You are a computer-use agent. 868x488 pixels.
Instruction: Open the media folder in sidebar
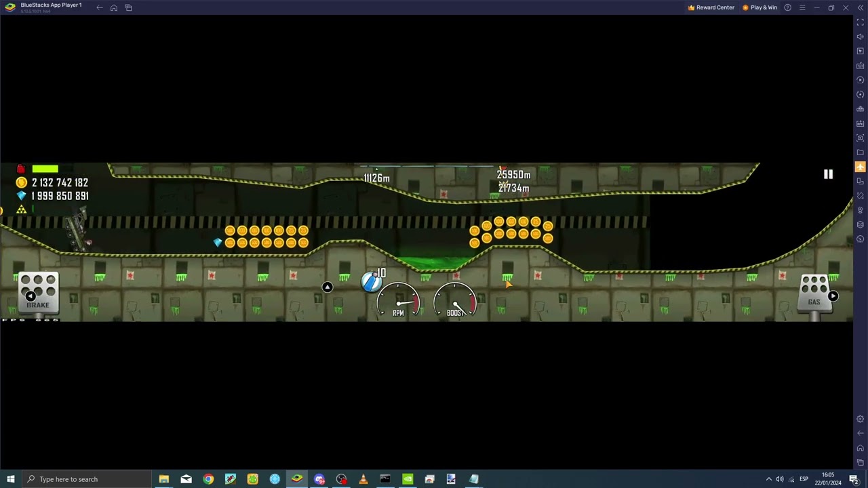tap(861, 152)
